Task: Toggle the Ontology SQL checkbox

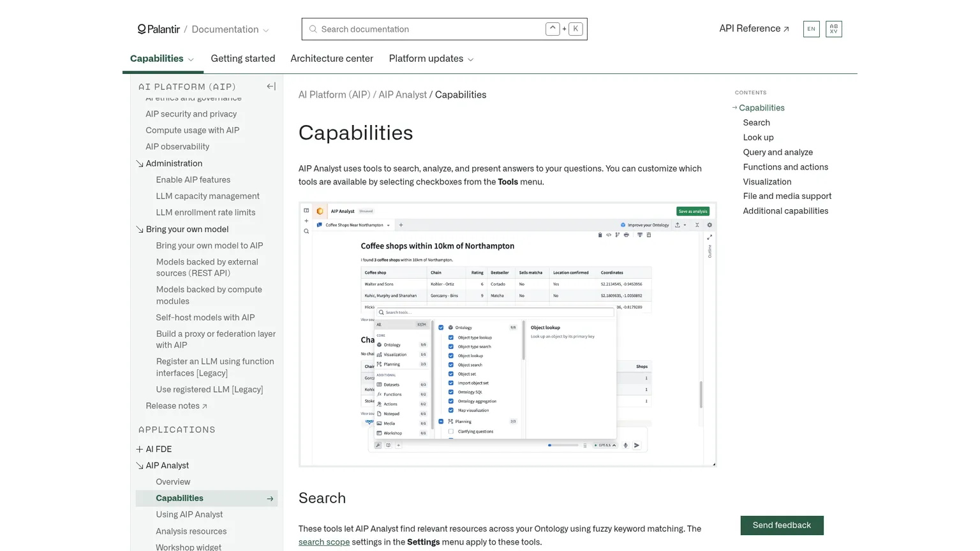Action: coord(451,392)
